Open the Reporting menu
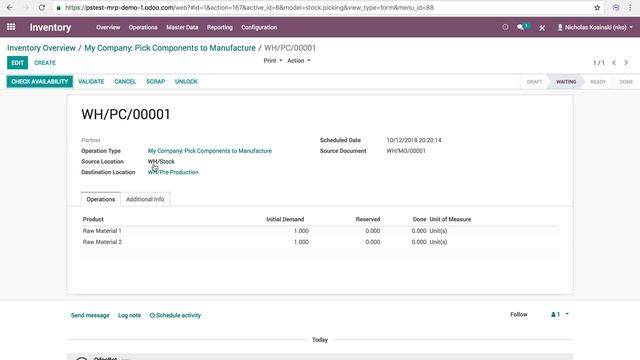The image size is (640, 360). [x=220, y=27]
